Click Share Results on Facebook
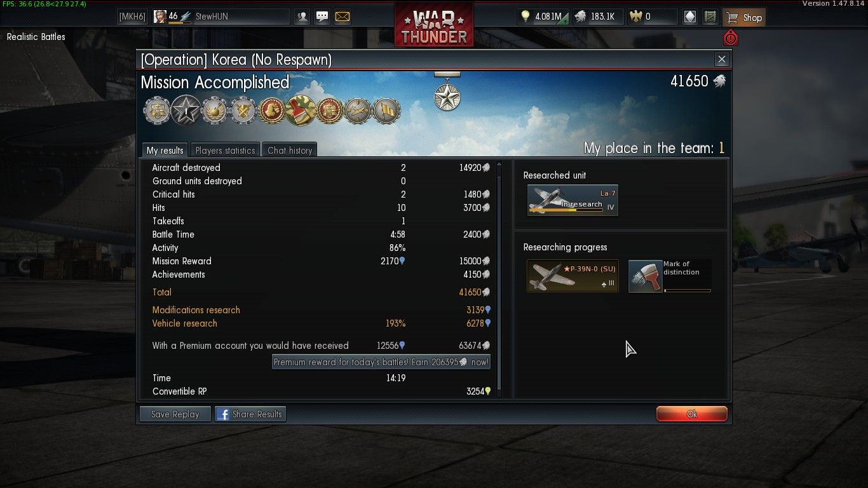Image resolution: width=868 pixels, height=488 pixels. pyautogui.click(x=250, y=414)
